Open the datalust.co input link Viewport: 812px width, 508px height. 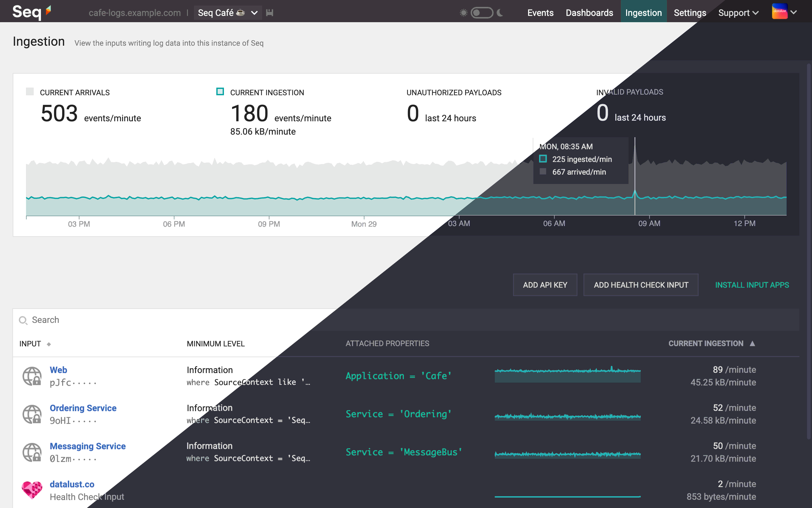pos(72,484)
